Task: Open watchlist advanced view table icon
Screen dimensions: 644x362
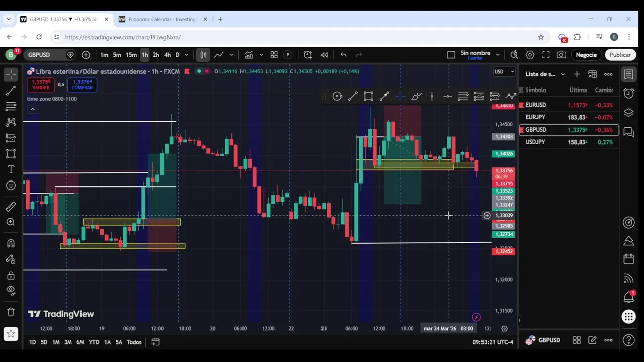Action: (x=593, y=74)
